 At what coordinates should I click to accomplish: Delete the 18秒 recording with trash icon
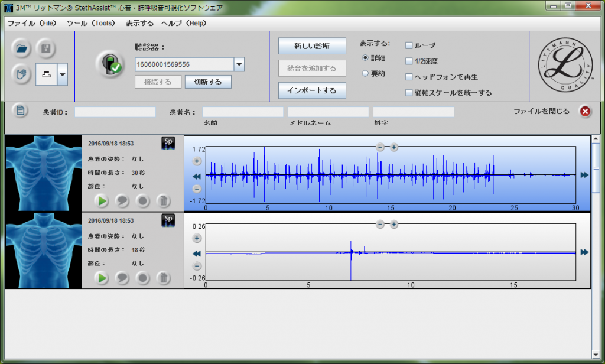[x=164, y=278]
